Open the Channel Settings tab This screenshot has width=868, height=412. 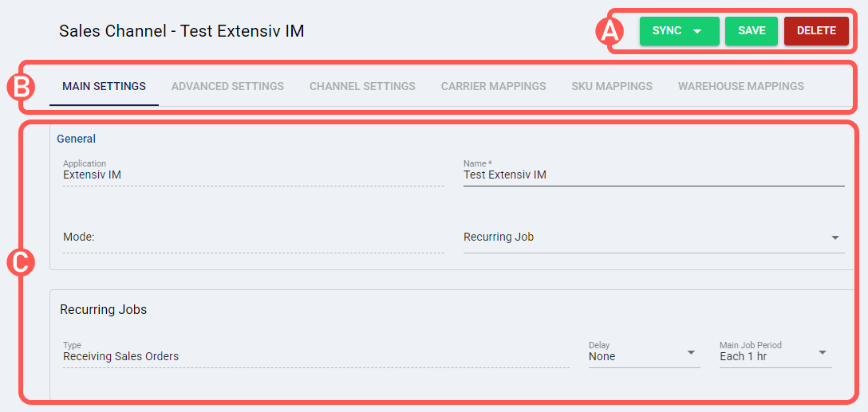pos(362,87)
